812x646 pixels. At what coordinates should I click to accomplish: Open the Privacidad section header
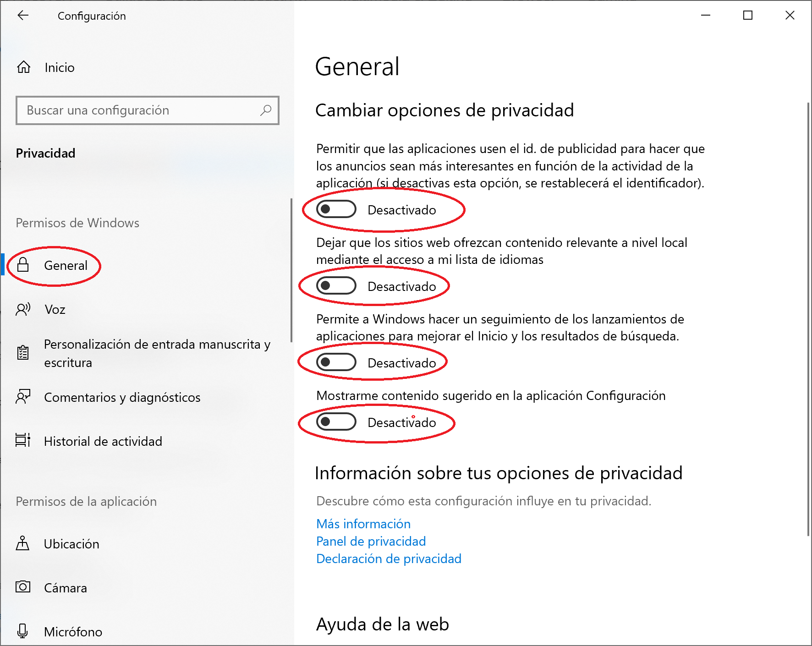click(45, 153)
